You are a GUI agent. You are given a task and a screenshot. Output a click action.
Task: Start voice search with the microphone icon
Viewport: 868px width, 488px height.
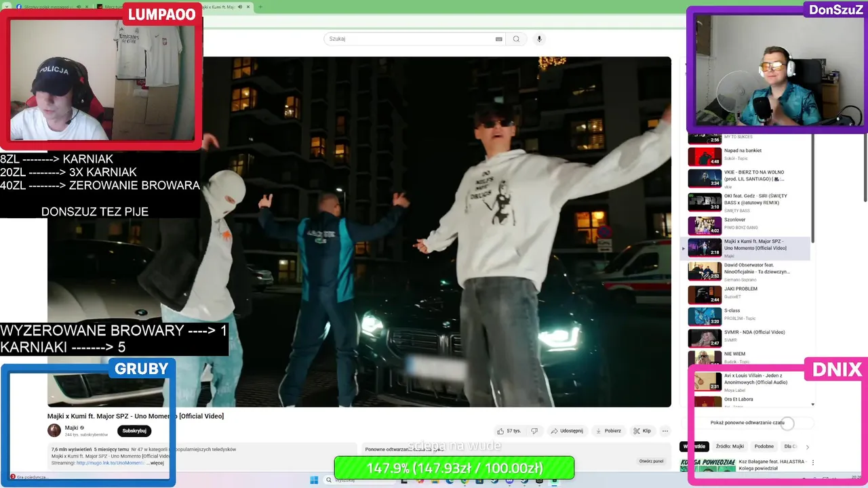[x=540, y=39]
